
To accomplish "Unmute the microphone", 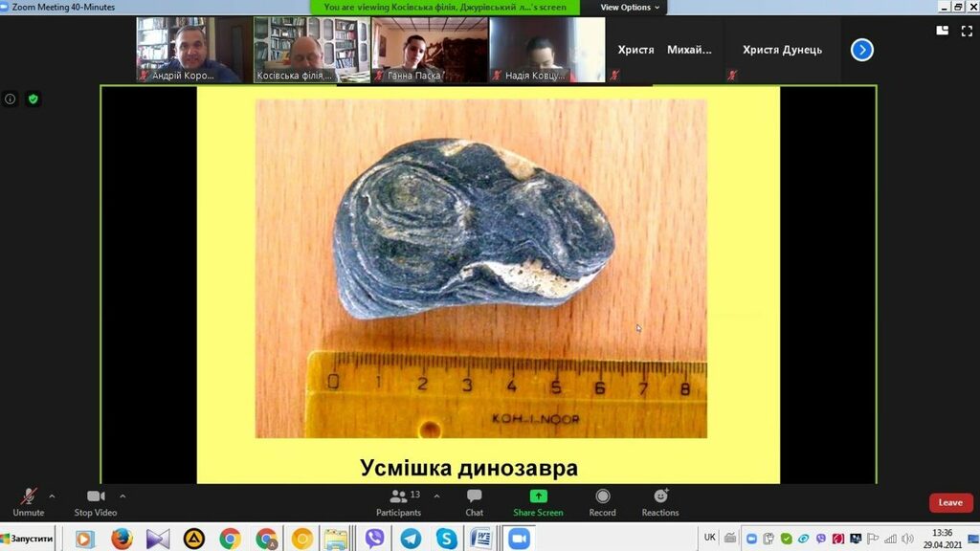I will pos(29,501).
